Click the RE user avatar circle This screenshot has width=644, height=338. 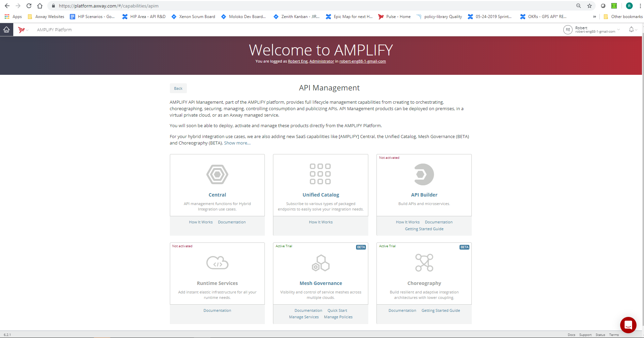pos(568,30)
